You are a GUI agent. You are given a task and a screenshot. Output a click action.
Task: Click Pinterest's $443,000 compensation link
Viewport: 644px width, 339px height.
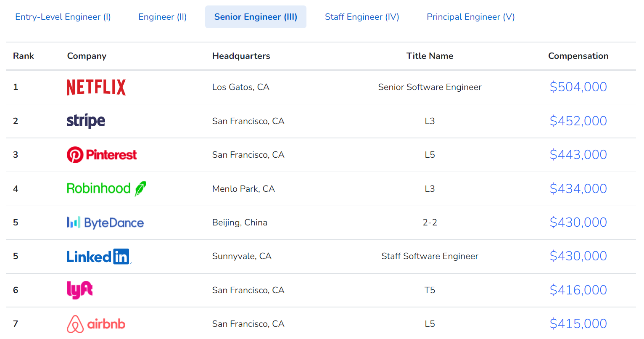coord(578,155)
